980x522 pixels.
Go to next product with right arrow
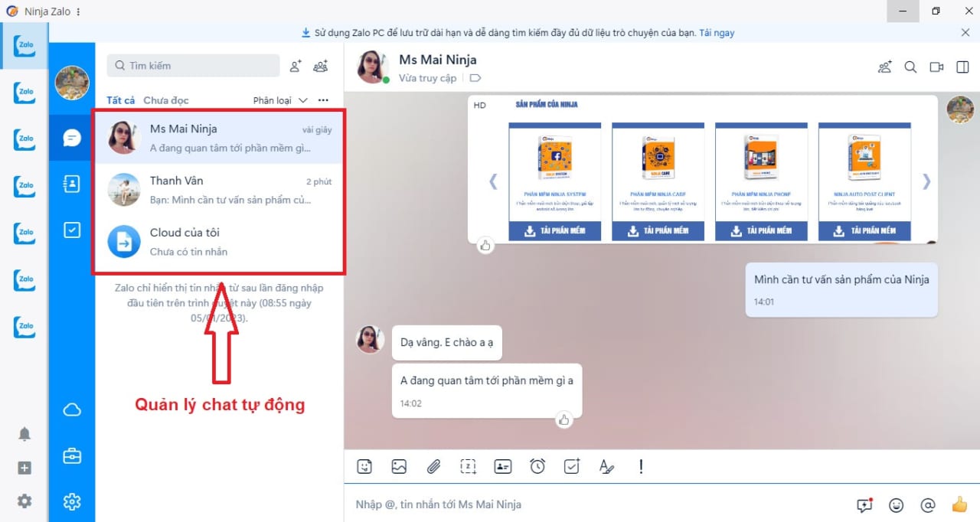926,181
